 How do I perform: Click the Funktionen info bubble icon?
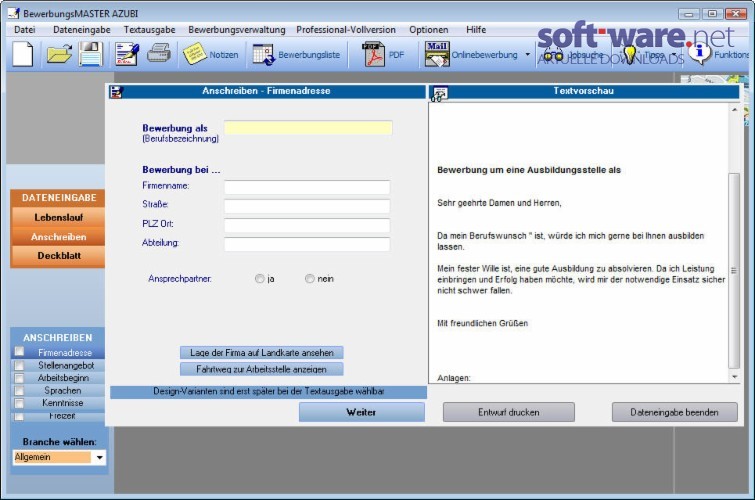point(700,53)
